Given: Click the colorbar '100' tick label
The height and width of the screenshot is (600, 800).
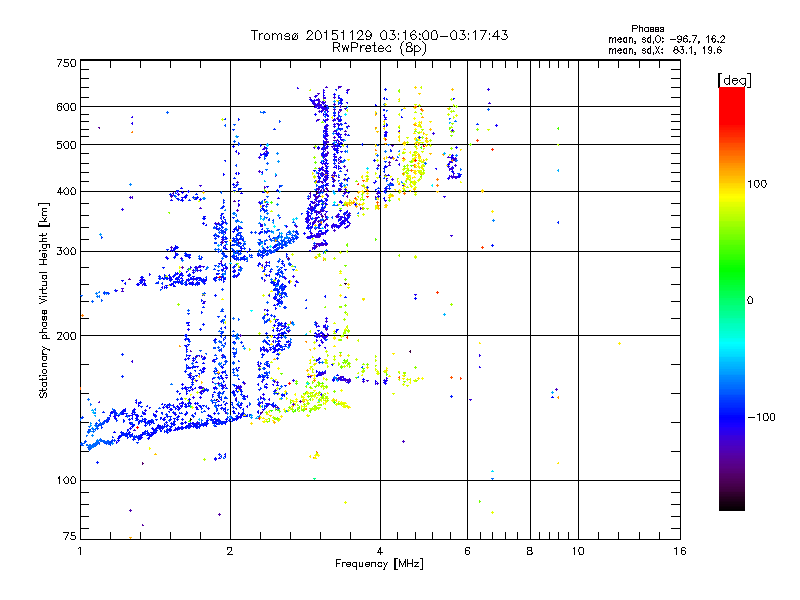Looking at the screenshot, I should pyautogui.click(x=757, y=184).
